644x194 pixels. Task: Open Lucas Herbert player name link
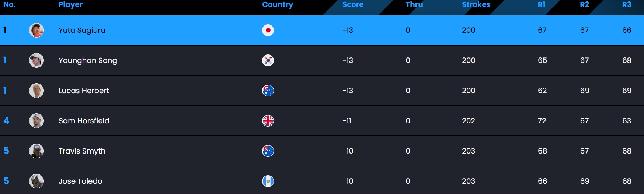pyautogui.click(x=84, y=91)
